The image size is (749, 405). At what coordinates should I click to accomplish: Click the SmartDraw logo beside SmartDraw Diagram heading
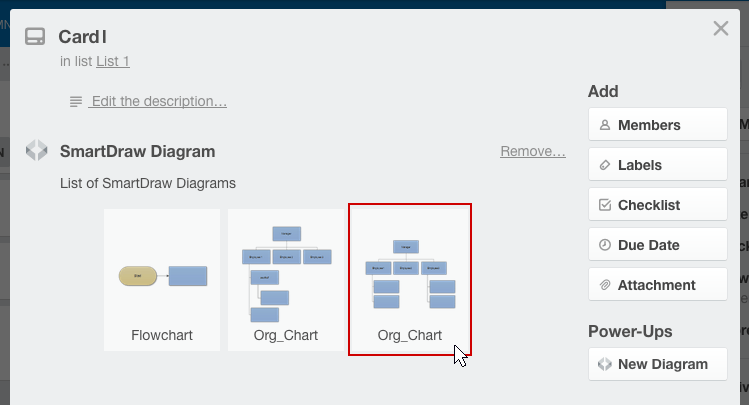tap(36, 152)
